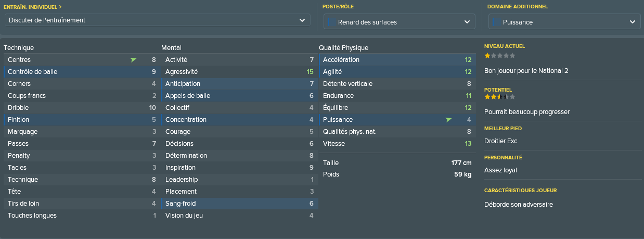Click the Agilité attribute row
This screenshot has width=644, height=239.
(x=396, y=72)
